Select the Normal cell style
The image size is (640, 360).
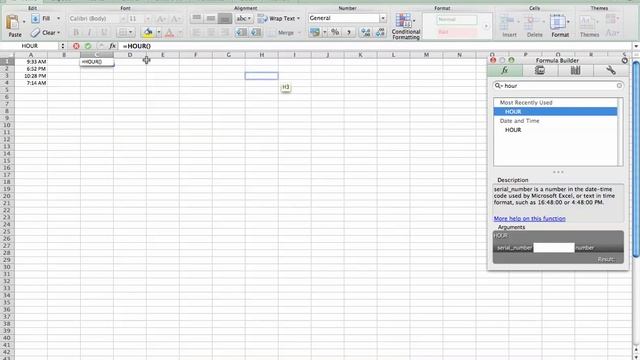click(456, 19)
